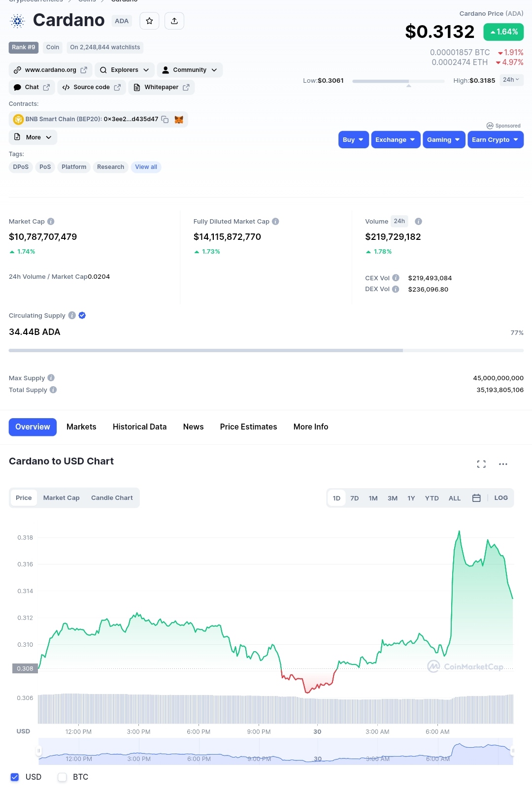Click View all tags

[x=146, y=167]
